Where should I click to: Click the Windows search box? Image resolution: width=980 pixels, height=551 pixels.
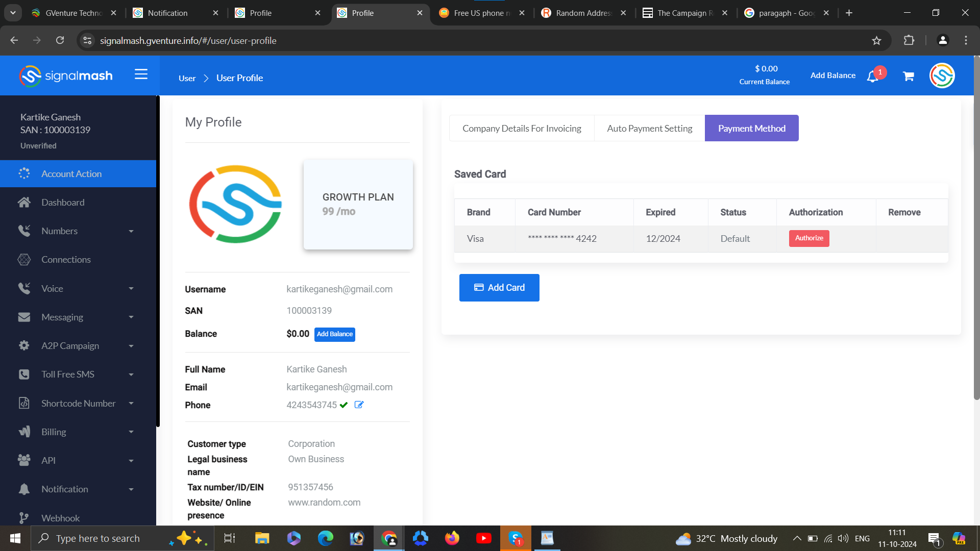coord(122,538)
